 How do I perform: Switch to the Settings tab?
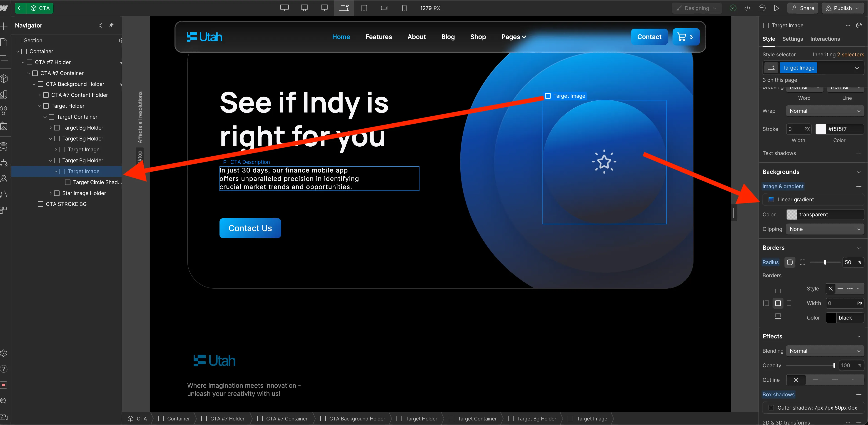coord(793,39)
